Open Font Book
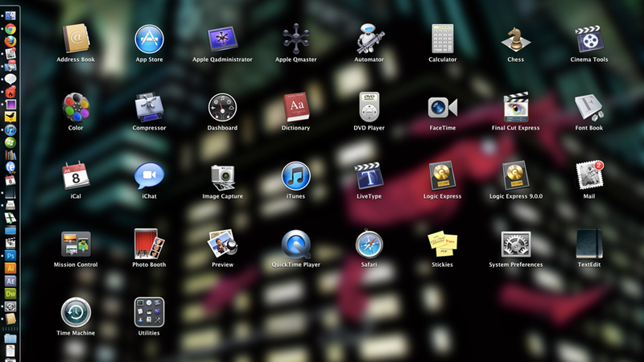The image size is (644, 362). 589,108
